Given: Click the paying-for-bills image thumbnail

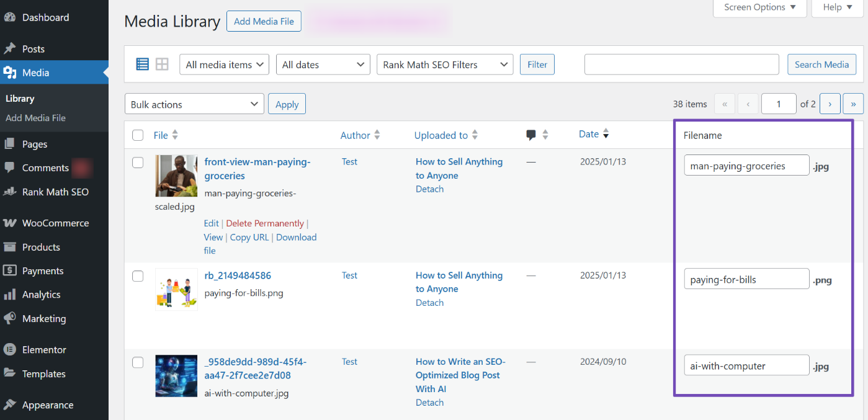Looking at the screenshot, I should 176,289.
